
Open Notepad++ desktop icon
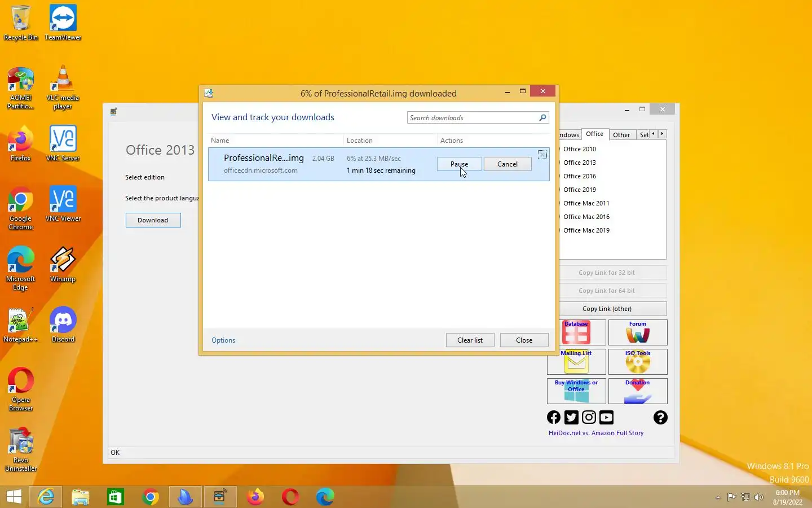coord(21,326)
